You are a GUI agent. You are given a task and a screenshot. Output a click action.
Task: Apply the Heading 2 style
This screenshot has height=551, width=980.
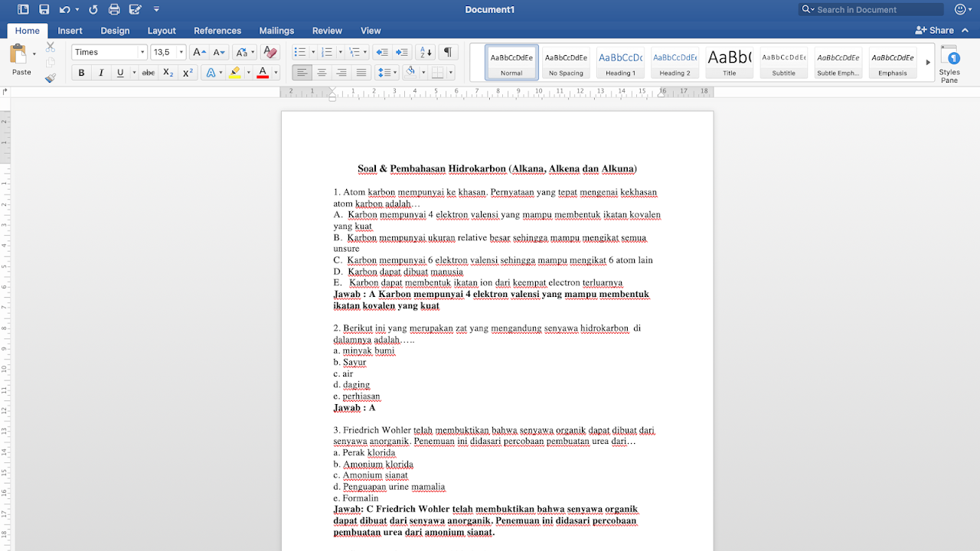point(675,62)
